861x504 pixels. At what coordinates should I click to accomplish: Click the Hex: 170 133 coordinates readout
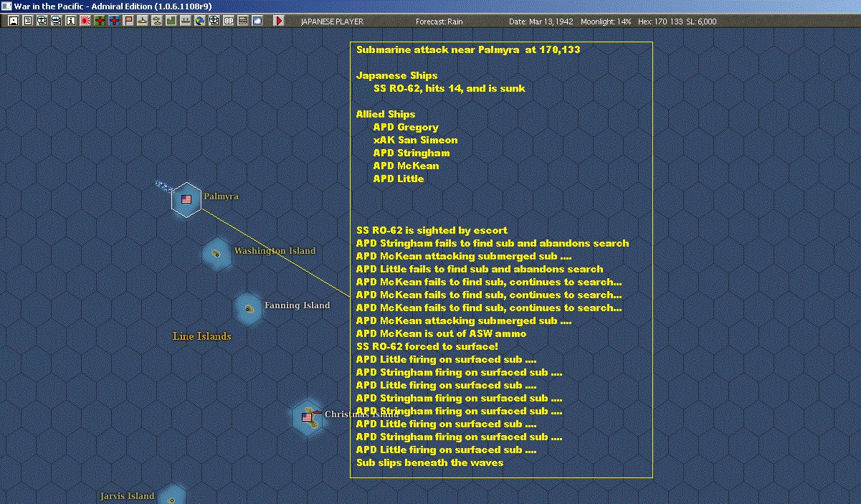pos(660,22)
